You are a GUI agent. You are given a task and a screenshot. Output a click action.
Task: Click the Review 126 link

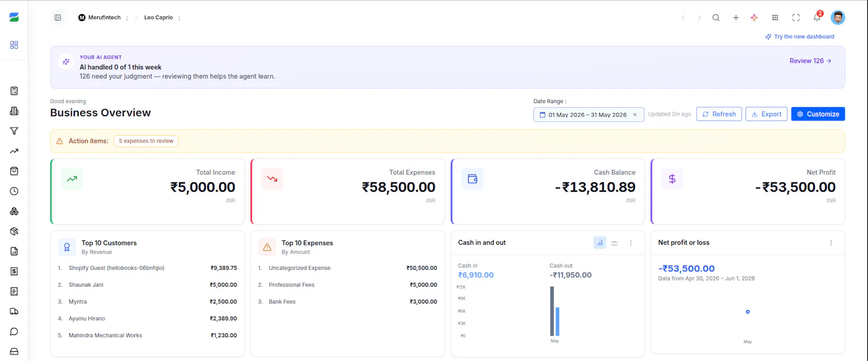point(810,61)
